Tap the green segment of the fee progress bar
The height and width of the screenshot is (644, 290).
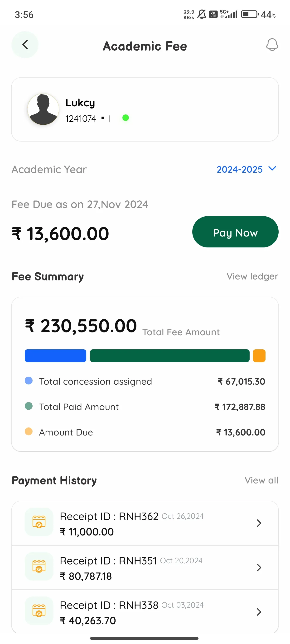coord(170,355)
